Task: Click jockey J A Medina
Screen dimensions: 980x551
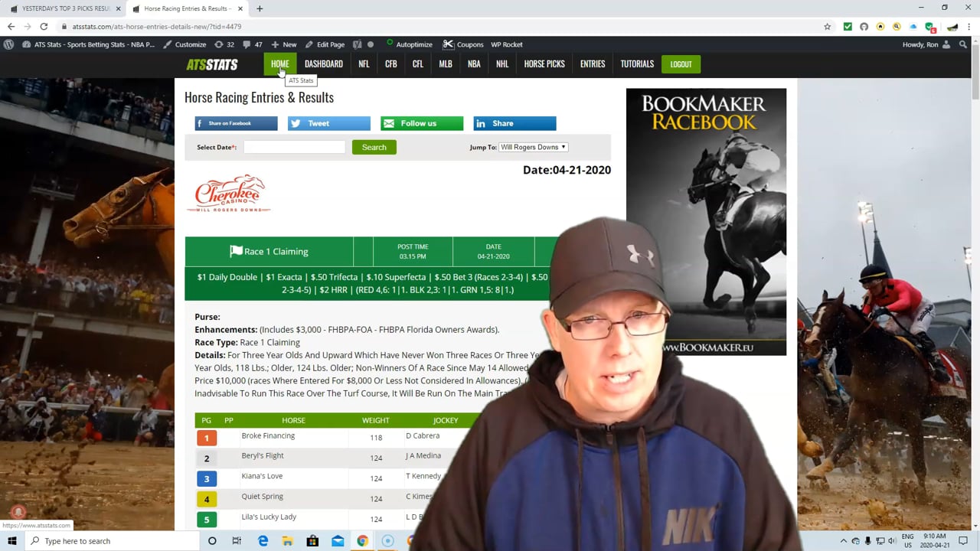Action: (423, 455)
